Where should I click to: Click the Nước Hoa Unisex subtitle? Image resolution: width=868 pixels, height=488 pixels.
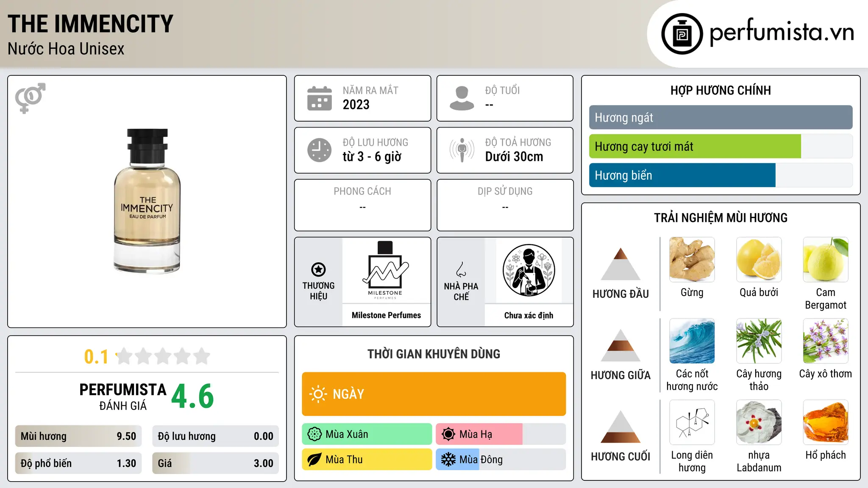[66, 49]
